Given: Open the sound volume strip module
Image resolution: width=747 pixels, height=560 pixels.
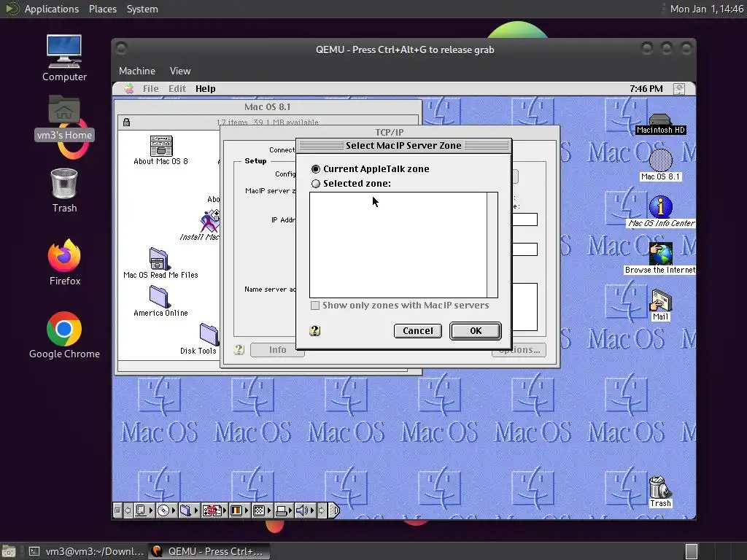Looking at the screenshot, I should pos(305,511).
